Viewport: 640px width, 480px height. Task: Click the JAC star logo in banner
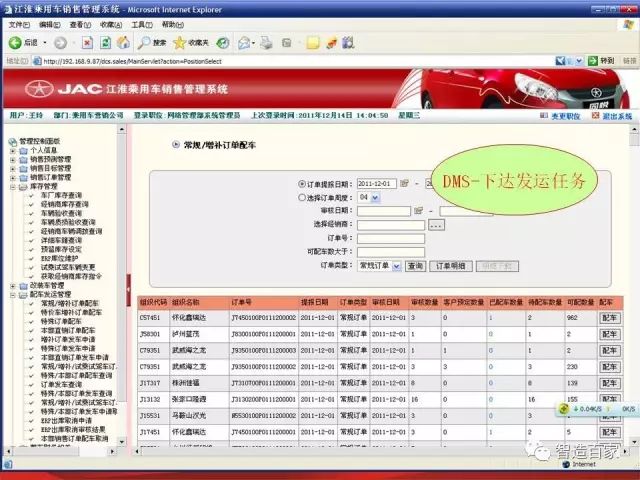pyautogui.click(x=39, y=89)
